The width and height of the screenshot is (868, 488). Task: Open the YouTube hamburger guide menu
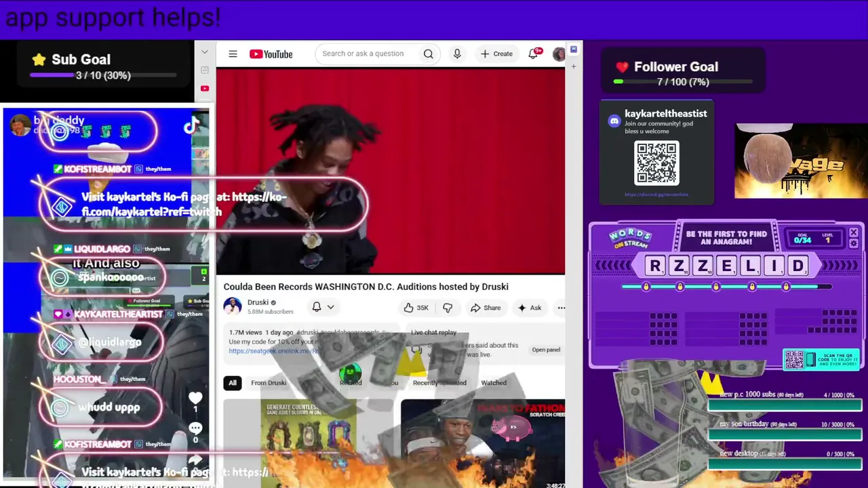tap(233, 54)
